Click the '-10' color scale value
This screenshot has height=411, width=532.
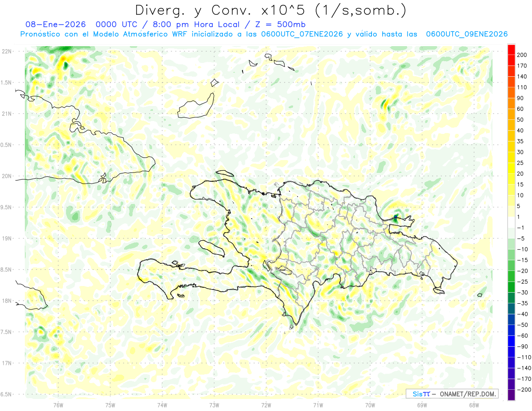pyautogui.click(x=522, y=249)
